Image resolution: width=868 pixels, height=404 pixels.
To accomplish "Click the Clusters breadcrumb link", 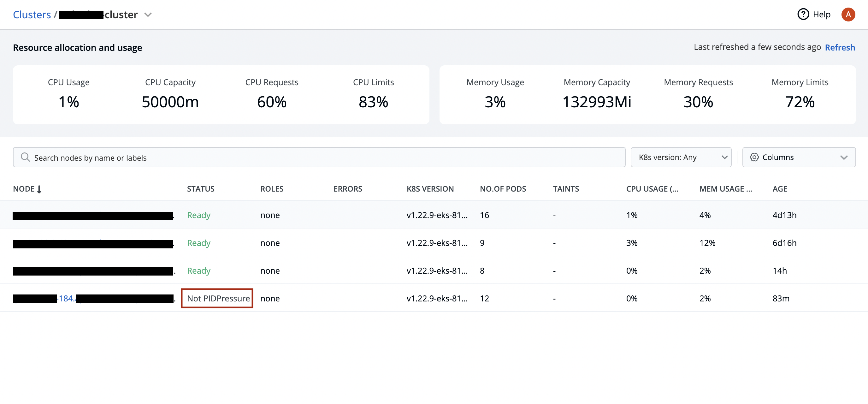I will (x=32, y=15).
